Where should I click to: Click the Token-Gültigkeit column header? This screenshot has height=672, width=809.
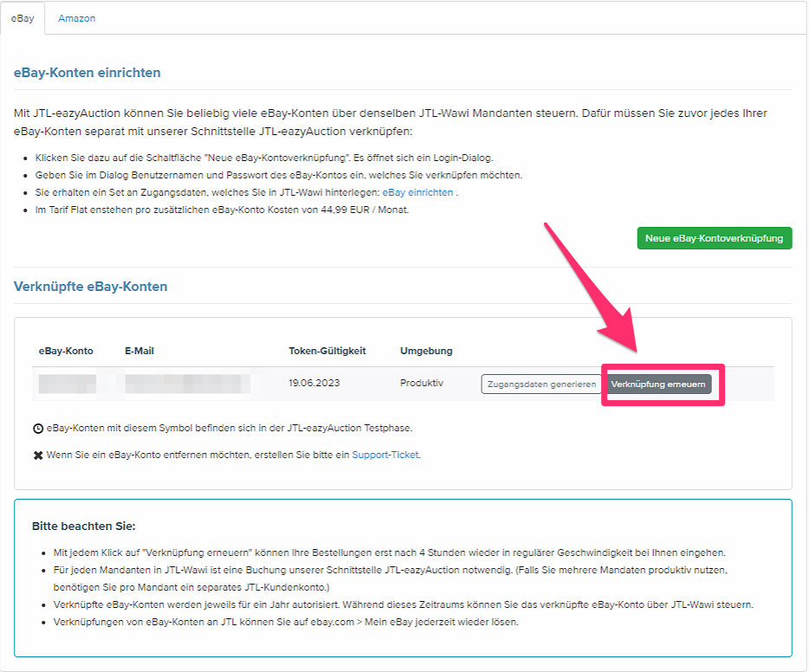tap(327, 351)
